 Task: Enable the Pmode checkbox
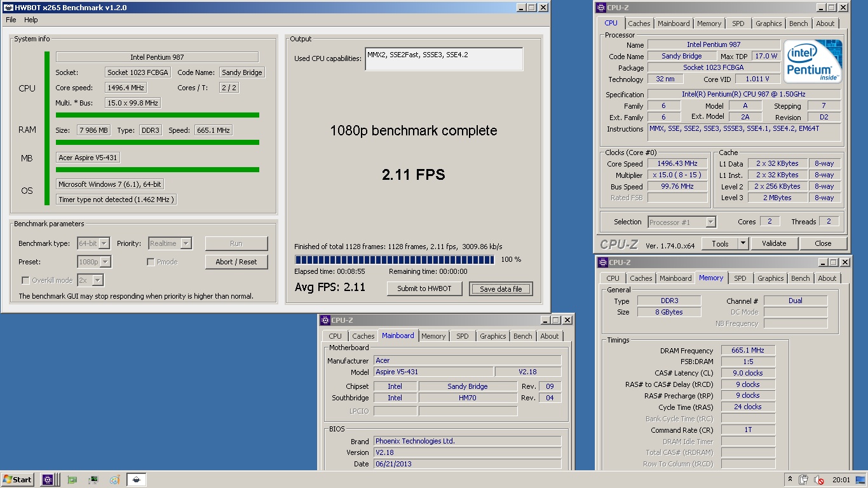click(151, 262)
